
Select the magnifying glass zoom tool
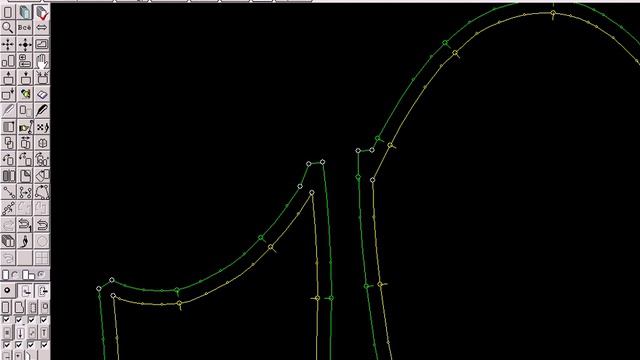(x=8, y=28)
